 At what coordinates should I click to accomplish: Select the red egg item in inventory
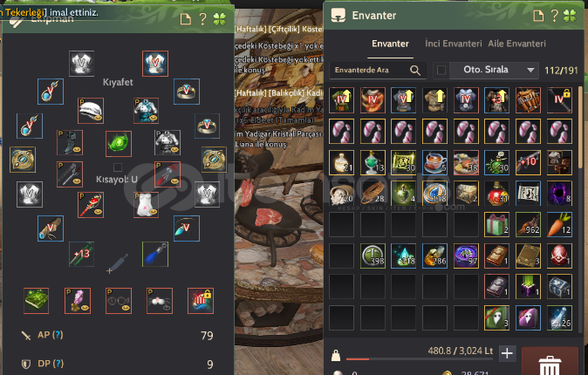coord(559,256)
